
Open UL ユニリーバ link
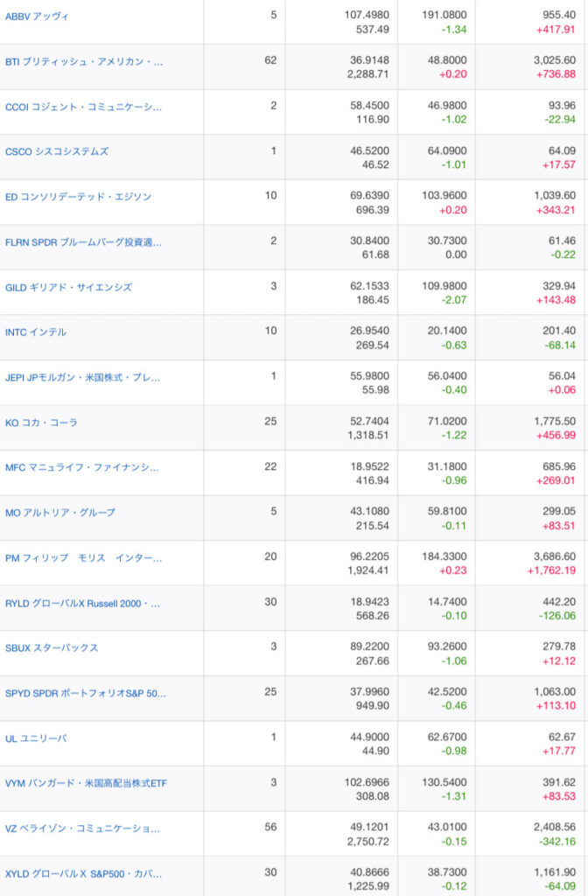(x=36, y=738)
